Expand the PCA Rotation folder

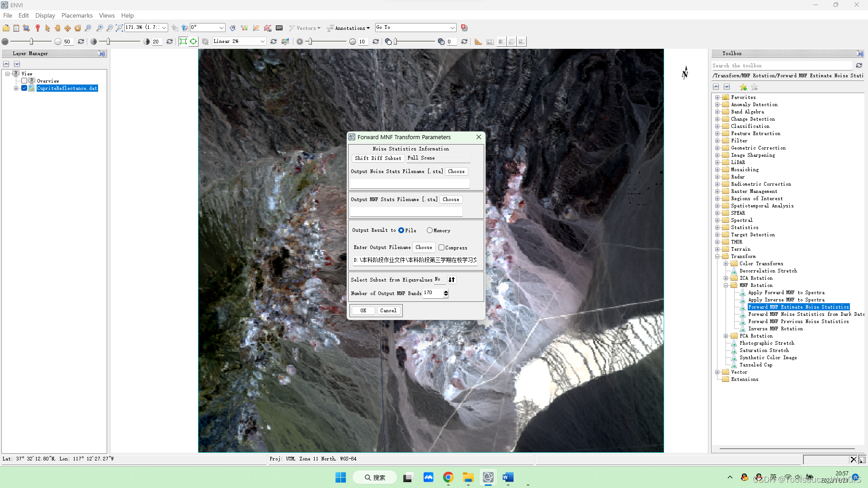[x=726, y=336]
